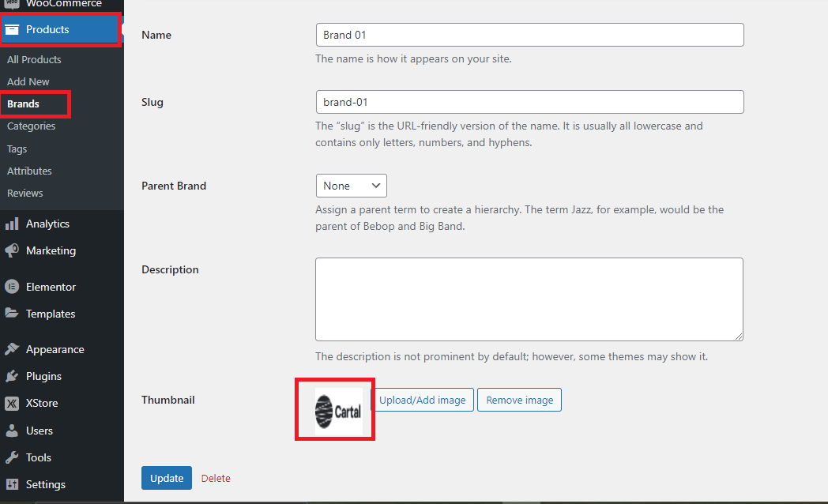Click the 'Thumbnail' field label
This screenshot has height=504, width=828.
point(168,400)
